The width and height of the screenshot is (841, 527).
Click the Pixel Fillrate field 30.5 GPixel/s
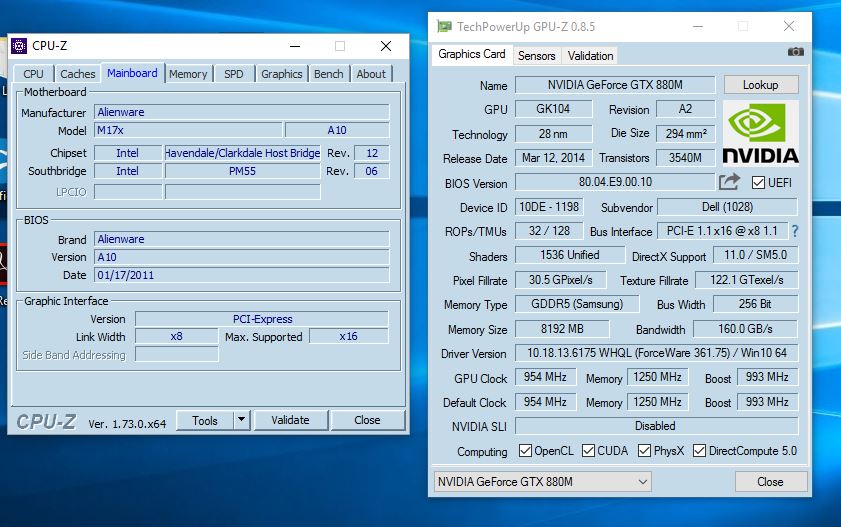click(x=560, y=280)
